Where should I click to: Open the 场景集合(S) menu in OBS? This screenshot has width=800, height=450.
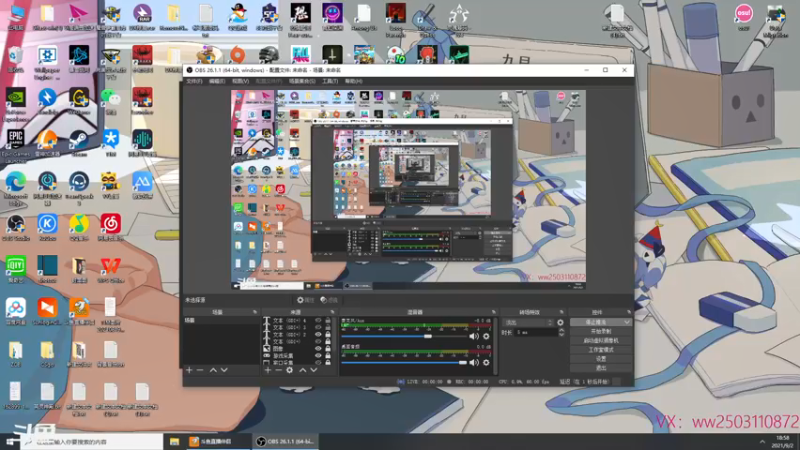coord(302,81)
